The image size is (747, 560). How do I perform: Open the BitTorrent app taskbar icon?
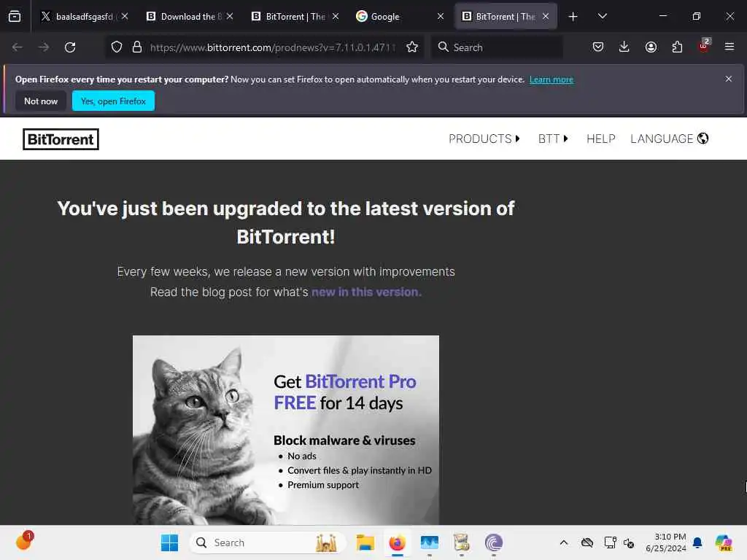pyautogui.click(x=494, y=542)
